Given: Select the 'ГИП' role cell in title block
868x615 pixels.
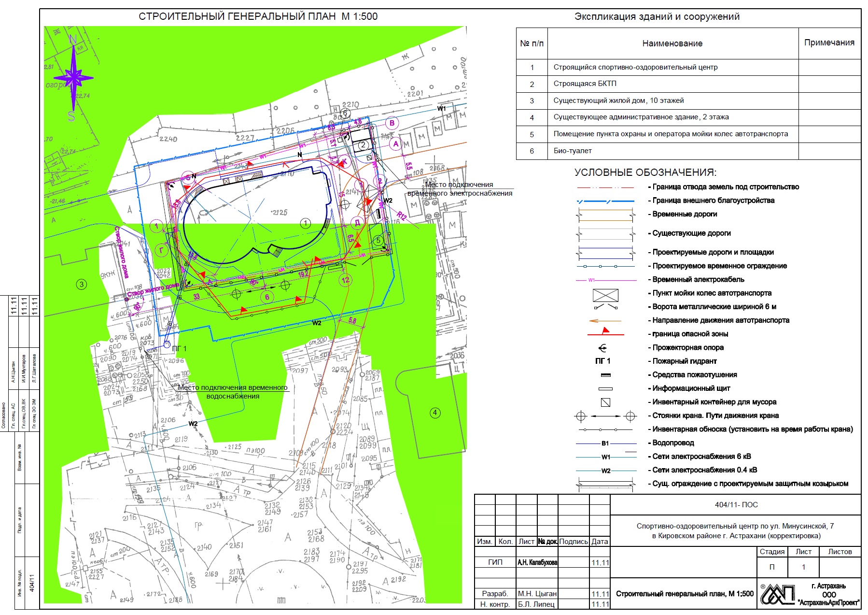Looking at the screenshot, I should pyautogui.click(x=495, y=562).
